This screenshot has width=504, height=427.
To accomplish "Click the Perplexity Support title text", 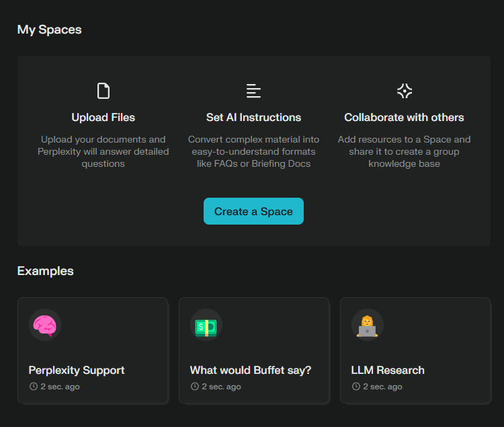I will point(77,371).
